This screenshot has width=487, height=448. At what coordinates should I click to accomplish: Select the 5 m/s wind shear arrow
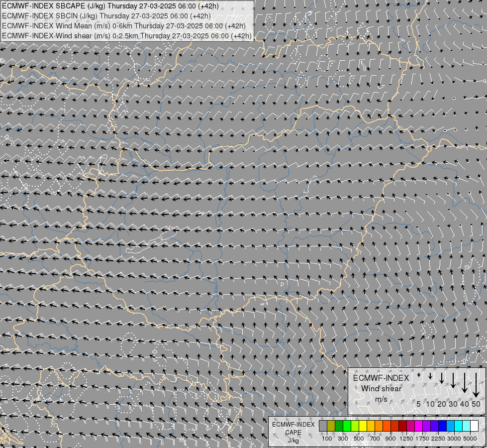(419, 375)
